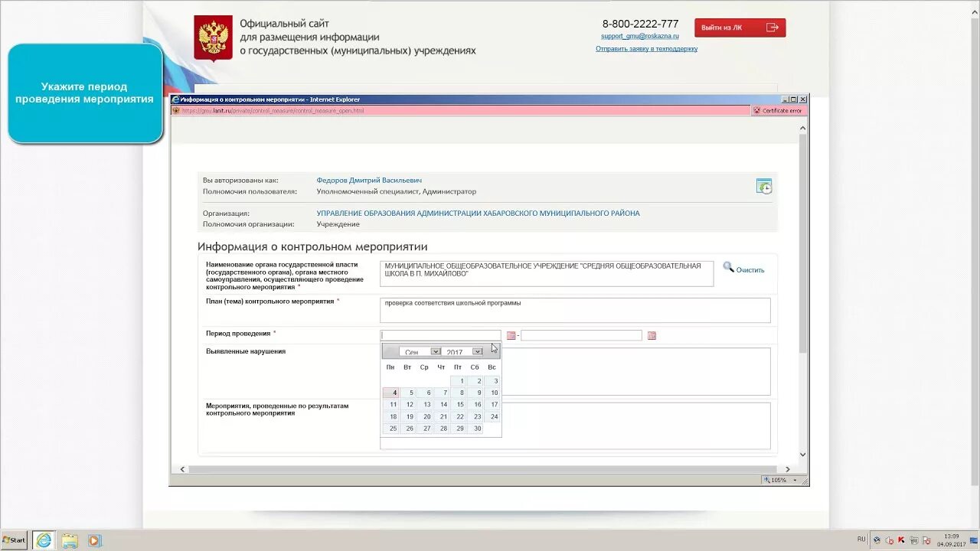Click the popup address bar URL
This screenshot has height=551, width=980.
pos(273,111)
